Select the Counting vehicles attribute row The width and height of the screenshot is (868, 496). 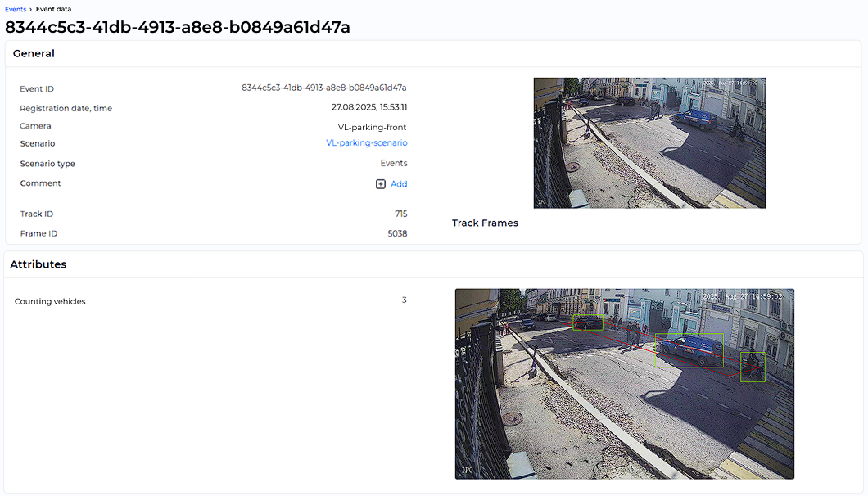click(51, 301)
